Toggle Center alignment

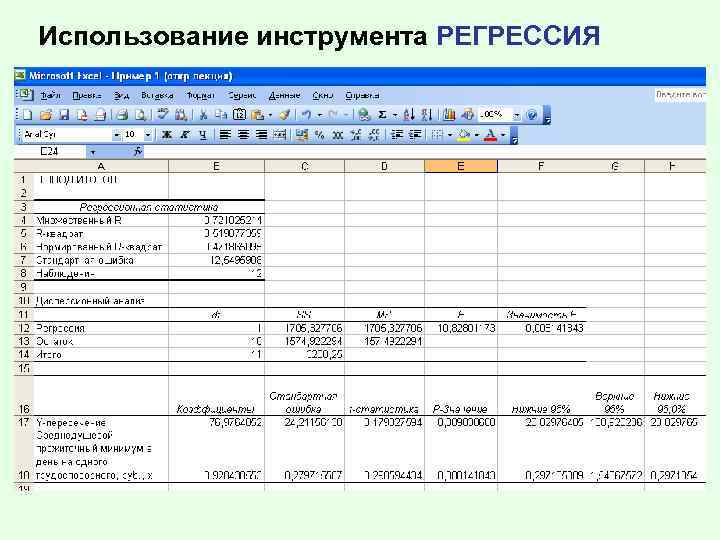pyautogui.click(x=243, y=135)
